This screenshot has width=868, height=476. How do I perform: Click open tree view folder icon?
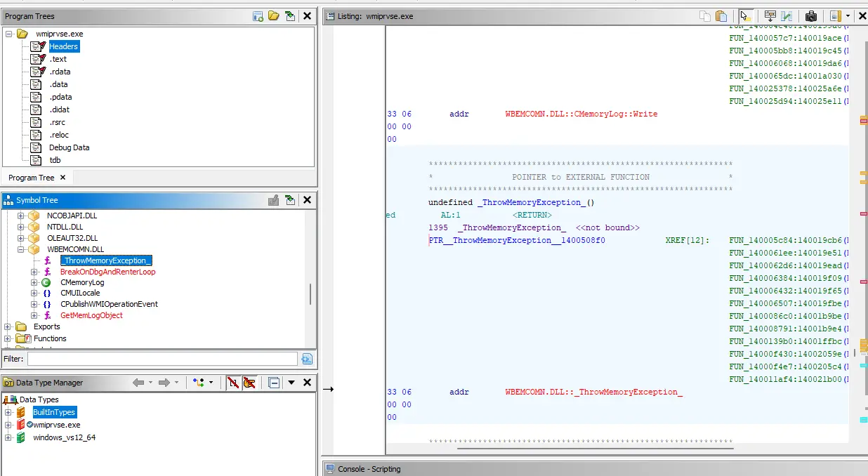point(274,16)
